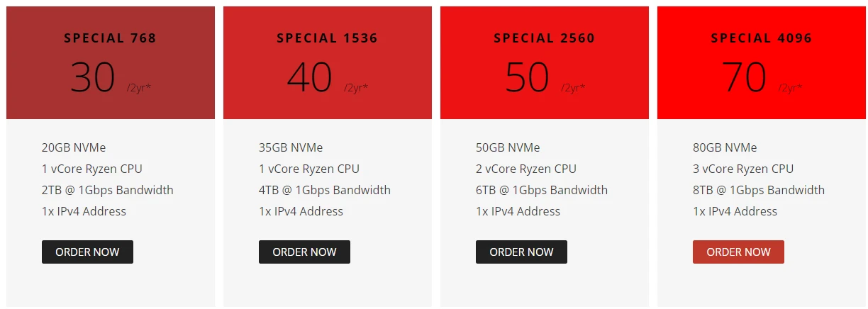This screenshot has height=309, width=868.
Task: Click the SPECIAL 2560 heading
Action: click(544, 38)
